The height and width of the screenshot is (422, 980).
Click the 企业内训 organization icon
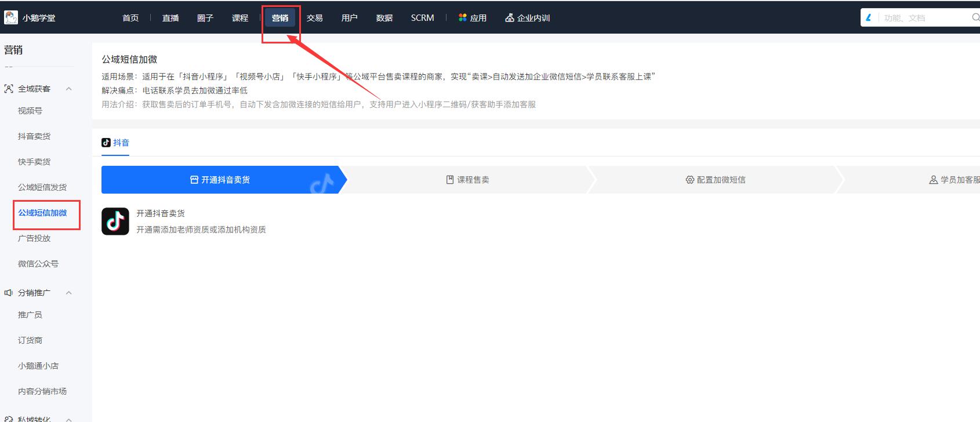click(x=509, y=18)
